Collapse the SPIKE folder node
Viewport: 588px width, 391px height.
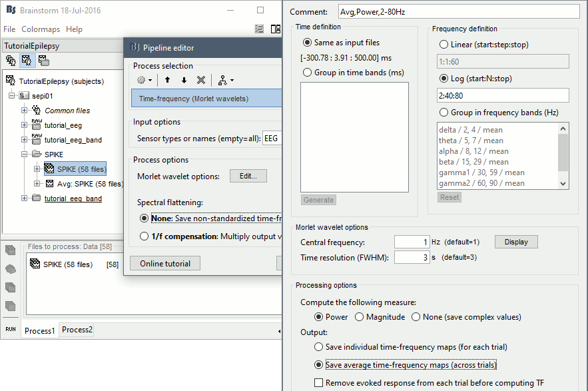(25, 155)
